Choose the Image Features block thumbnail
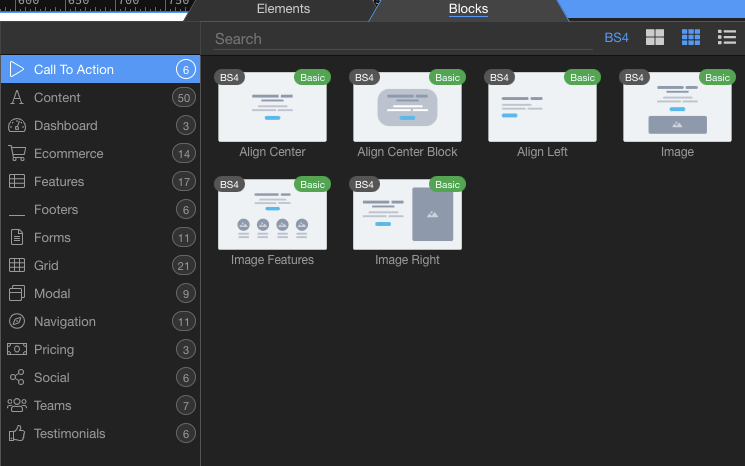This screenshot has width=745, height=466. tap(272, 215)
